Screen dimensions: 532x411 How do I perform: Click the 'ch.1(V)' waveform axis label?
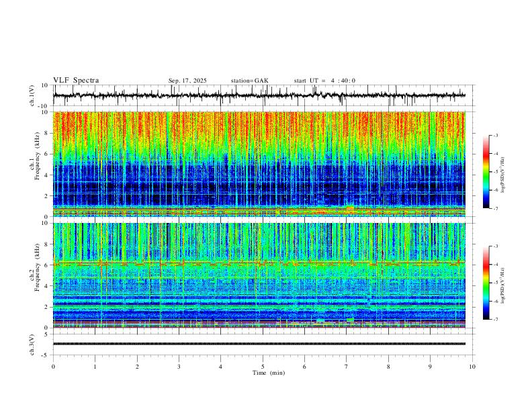(x=32, y=95)
